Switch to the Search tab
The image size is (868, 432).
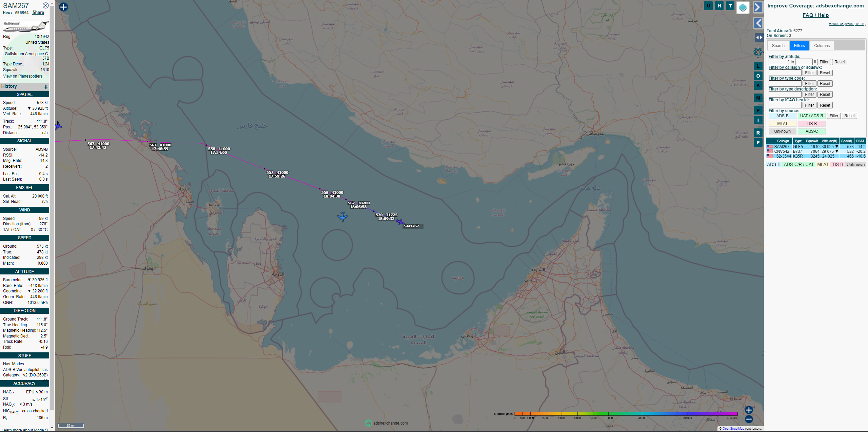778,46
